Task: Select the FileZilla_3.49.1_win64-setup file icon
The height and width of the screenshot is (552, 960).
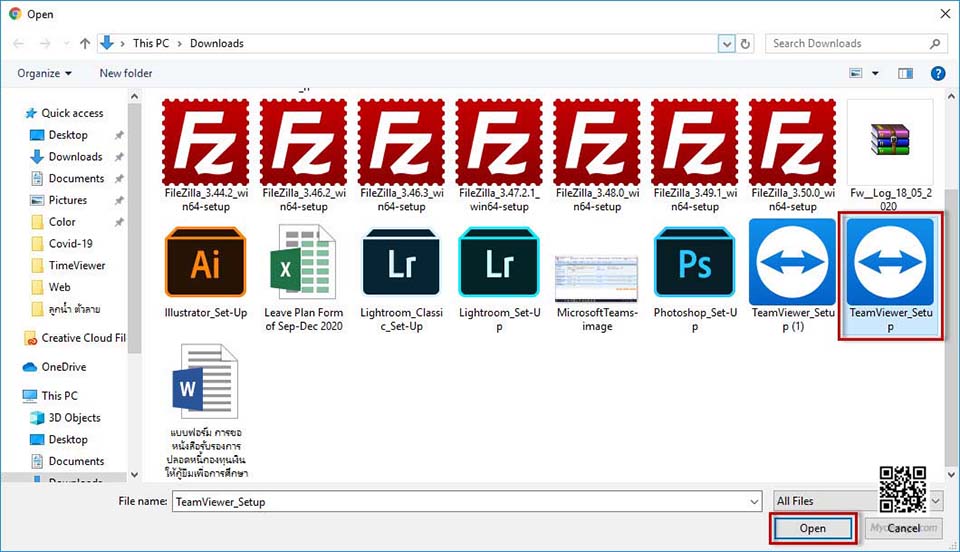Action: point(695,142)
